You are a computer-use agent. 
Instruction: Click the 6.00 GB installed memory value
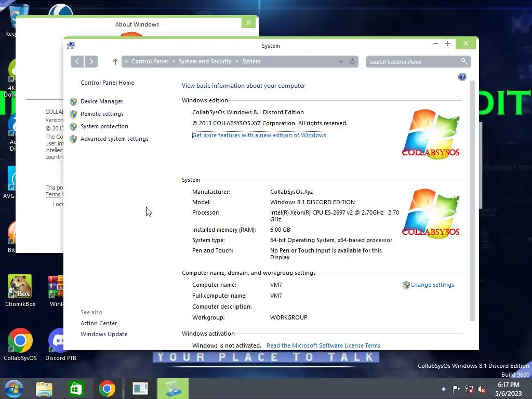[280, 230]
